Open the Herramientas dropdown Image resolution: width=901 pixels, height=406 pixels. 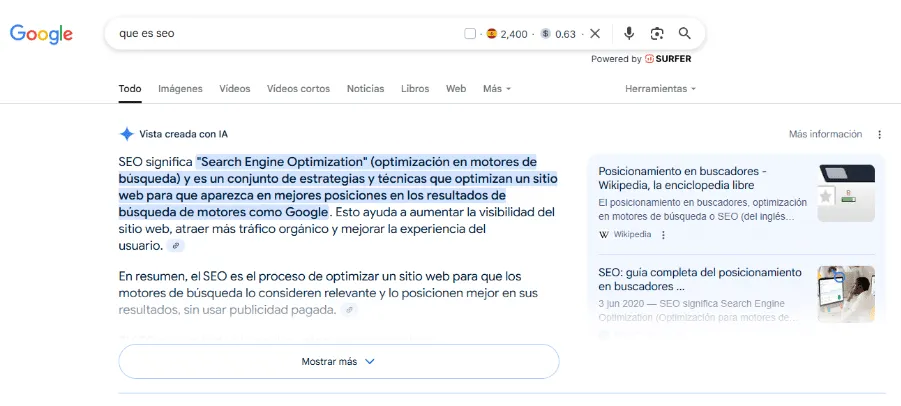pyautogui.click(x=660, y=89)
